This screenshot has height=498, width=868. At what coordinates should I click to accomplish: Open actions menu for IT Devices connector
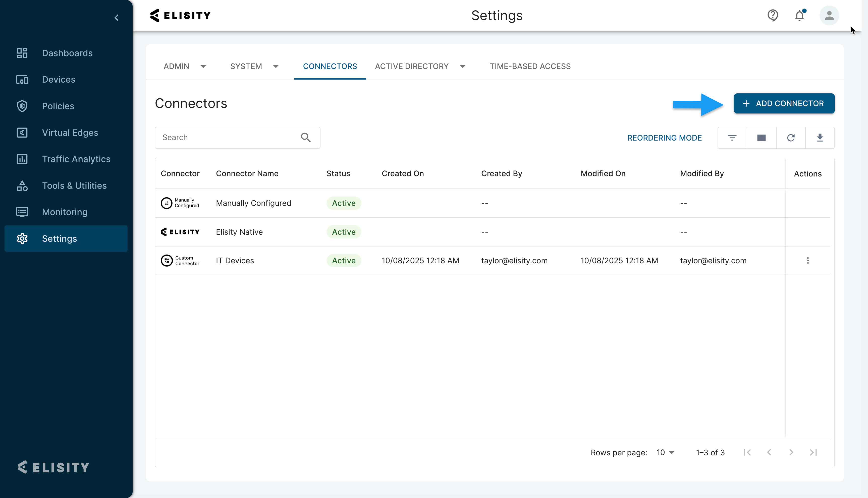pos(808,260)
